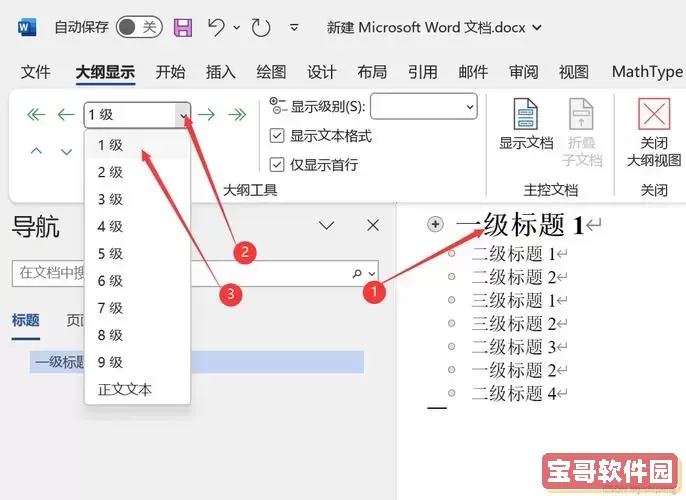The height and width of the screenshot is (500, 686).
Task: Open the MathType tab
Action: [x=648, y=72]
